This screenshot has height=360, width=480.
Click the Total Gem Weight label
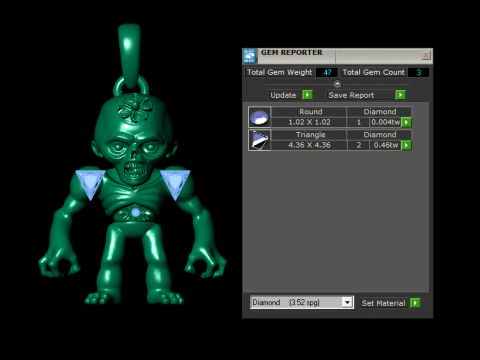[x=279, y=72]
